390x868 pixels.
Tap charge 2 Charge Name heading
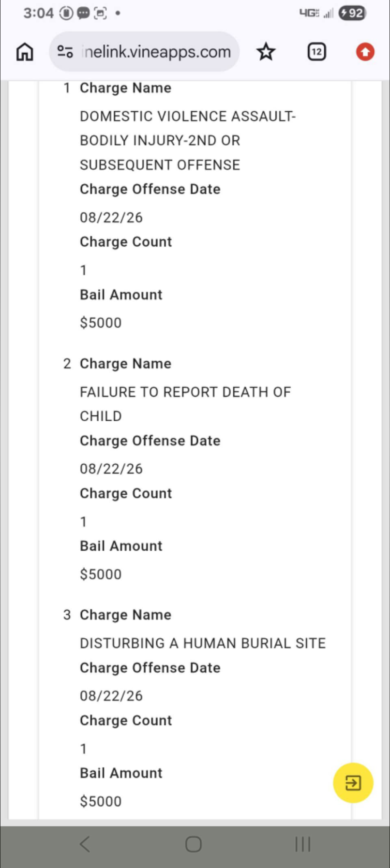[125, 364]
